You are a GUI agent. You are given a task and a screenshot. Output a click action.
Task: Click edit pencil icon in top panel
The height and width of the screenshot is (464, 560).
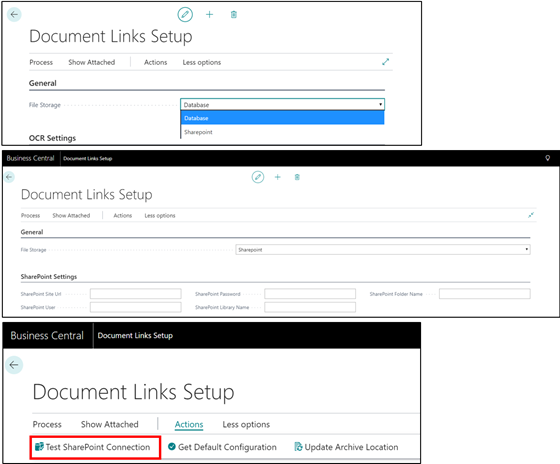pos(185,15)
